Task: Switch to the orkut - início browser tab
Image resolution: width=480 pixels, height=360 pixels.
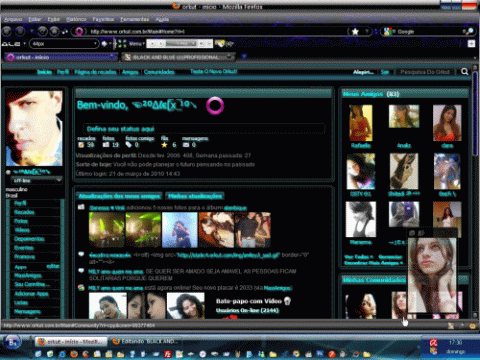Action: [61, 57]
